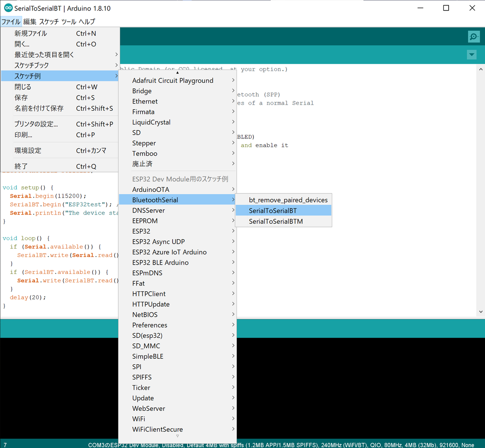485x448 pixels.
Task: Choose 印刷... menu entry
Action: pyautogui.click(x=60, y=135)
